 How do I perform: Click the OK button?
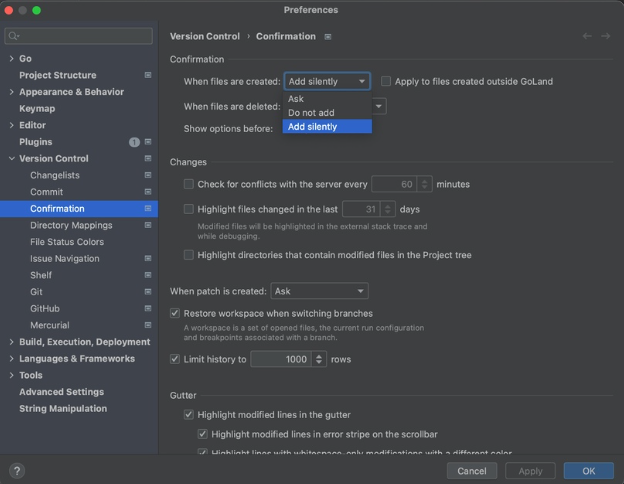tap(588, 470)
